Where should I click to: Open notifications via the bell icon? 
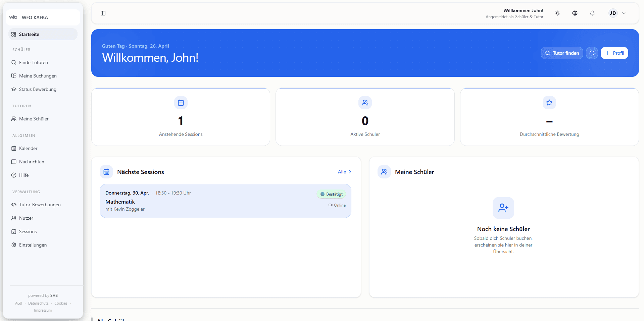(x=592, y=13)
